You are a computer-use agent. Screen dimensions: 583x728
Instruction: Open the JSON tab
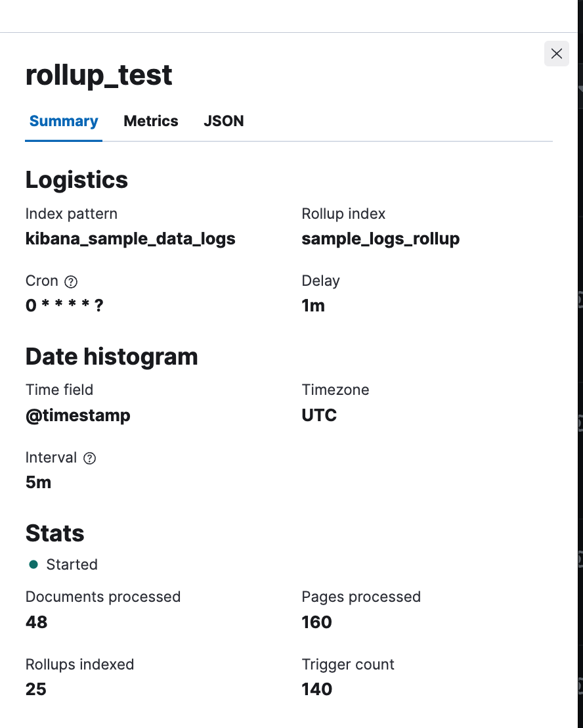coord(223,121)
